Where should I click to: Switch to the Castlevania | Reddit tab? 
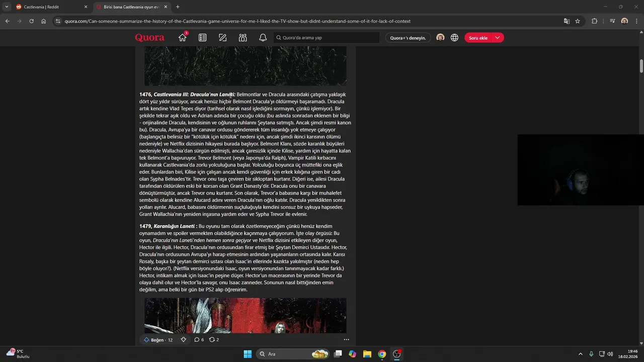(50, 7)
